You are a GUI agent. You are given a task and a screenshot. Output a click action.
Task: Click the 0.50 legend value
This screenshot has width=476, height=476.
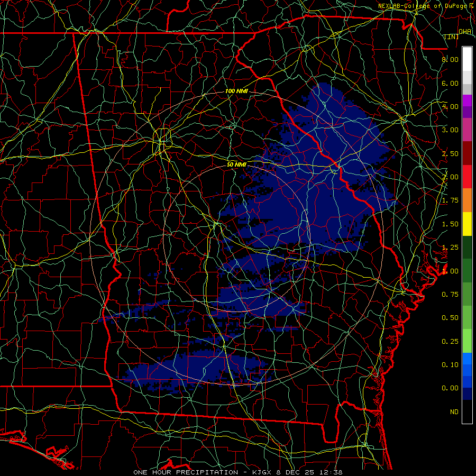pos(450,318)
